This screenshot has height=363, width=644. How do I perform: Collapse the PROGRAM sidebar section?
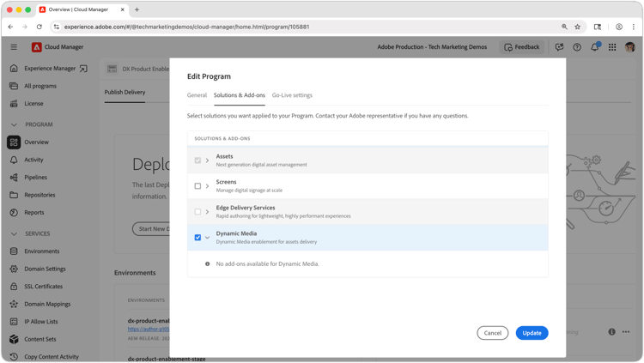pos(14,124)
